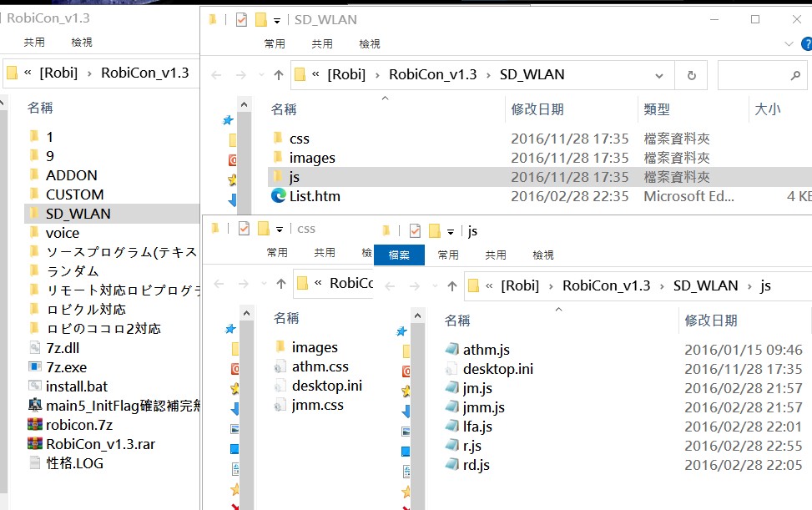
Task: Click the help icon in SD_WLAN window
Action: coord(807,44)
